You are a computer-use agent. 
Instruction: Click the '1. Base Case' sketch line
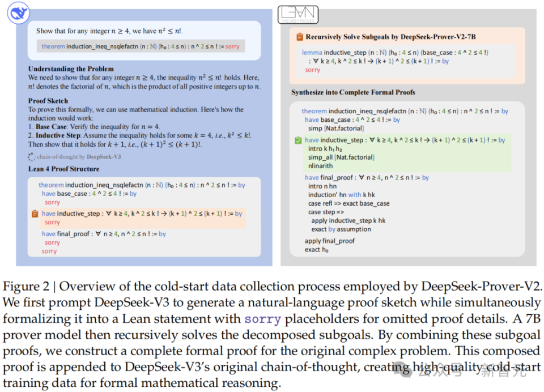[x=94, y=127]
